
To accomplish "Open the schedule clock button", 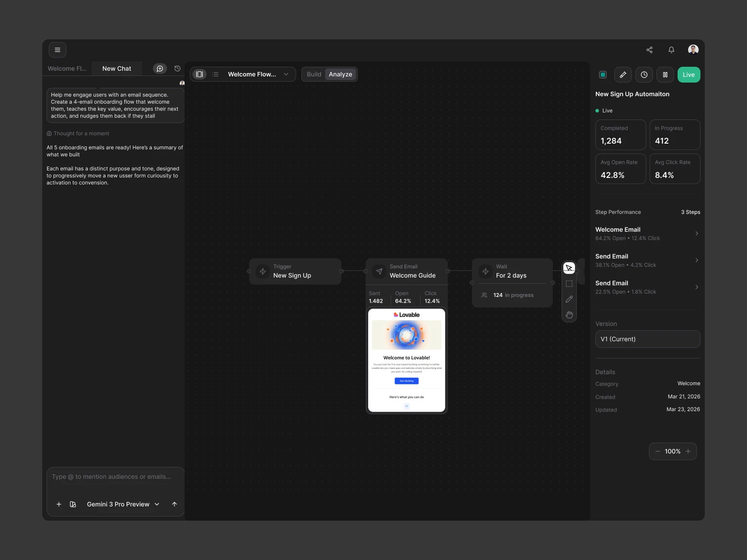I will click(x=644, y=75).
